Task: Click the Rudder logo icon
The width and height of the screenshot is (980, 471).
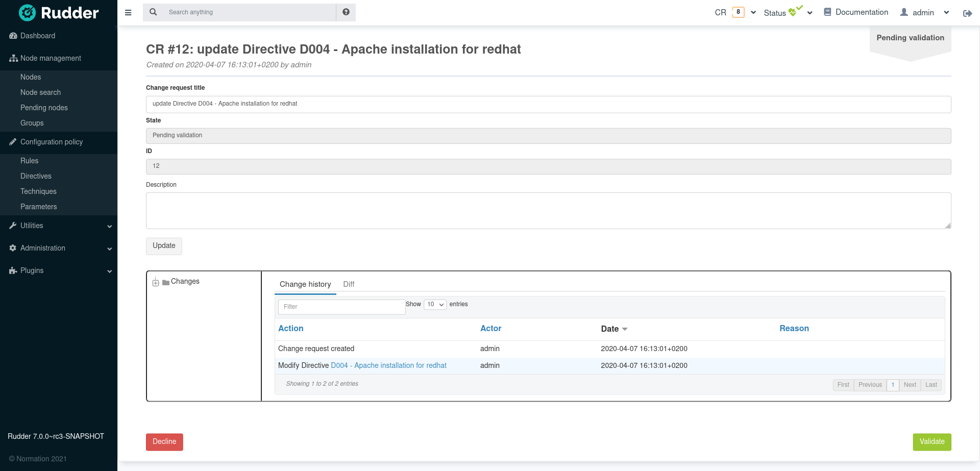Action: pos(28,13)
